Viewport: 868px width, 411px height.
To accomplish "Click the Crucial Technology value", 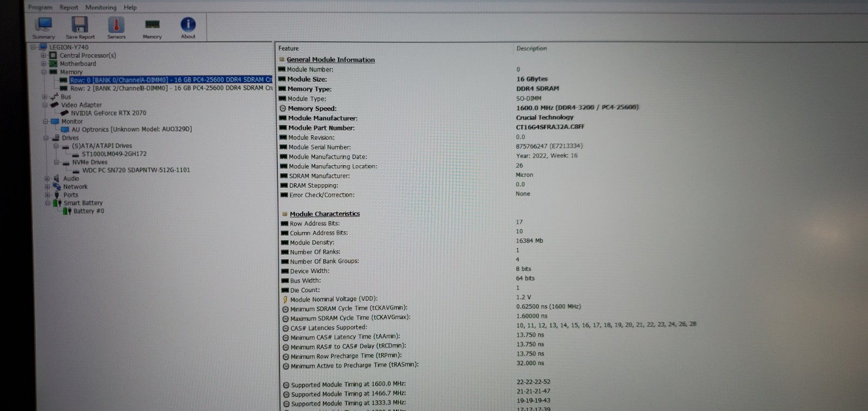I will tap(545, 117).
